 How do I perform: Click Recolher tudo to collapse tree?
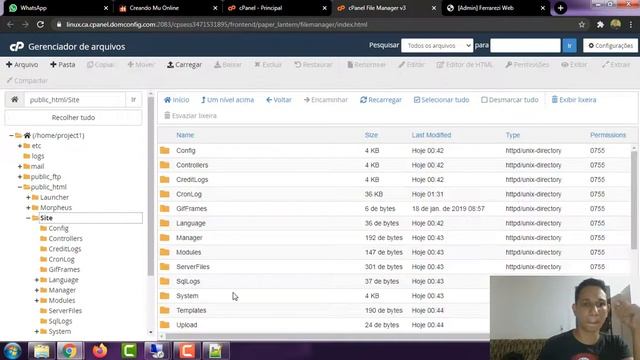tap(73, 118)
